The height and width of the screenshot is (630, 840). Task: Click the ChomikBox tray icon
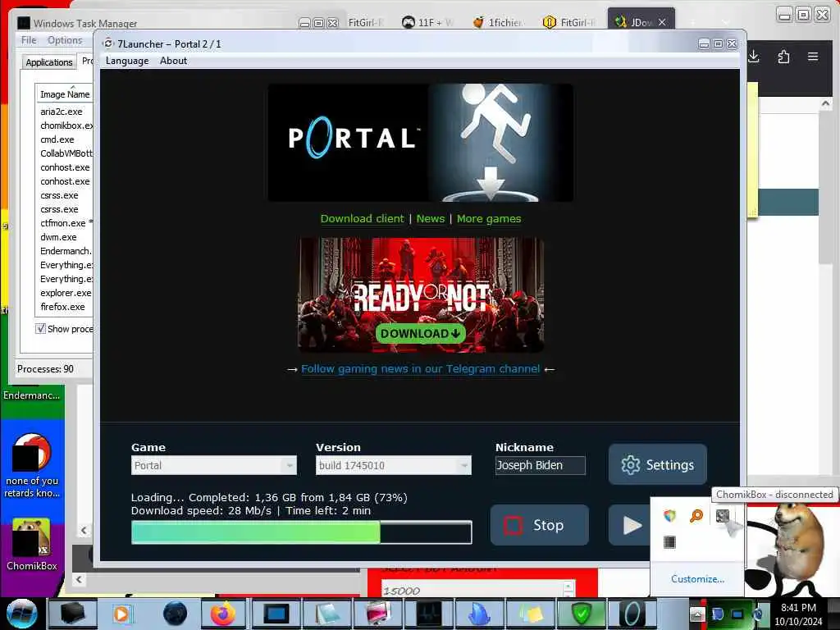(722, 516)
